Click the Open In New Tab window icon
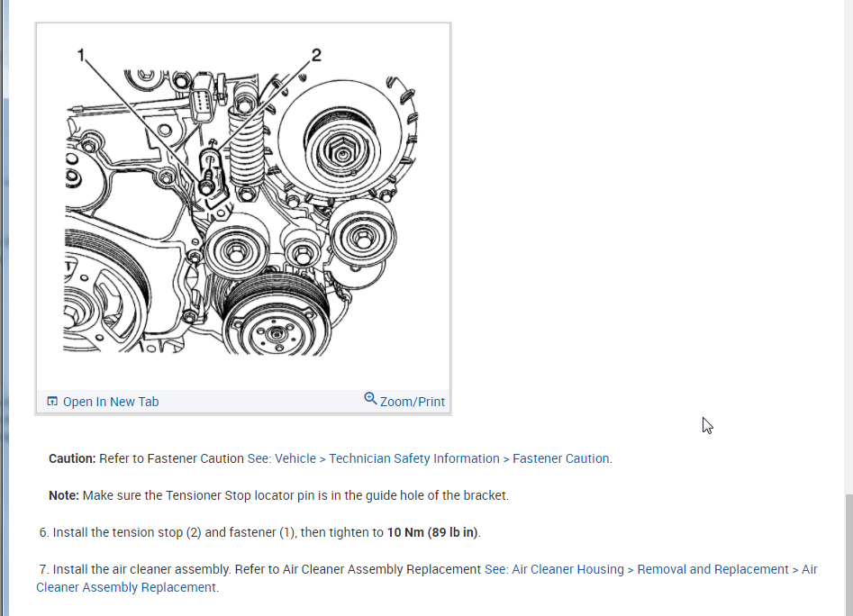 [52, 402]
